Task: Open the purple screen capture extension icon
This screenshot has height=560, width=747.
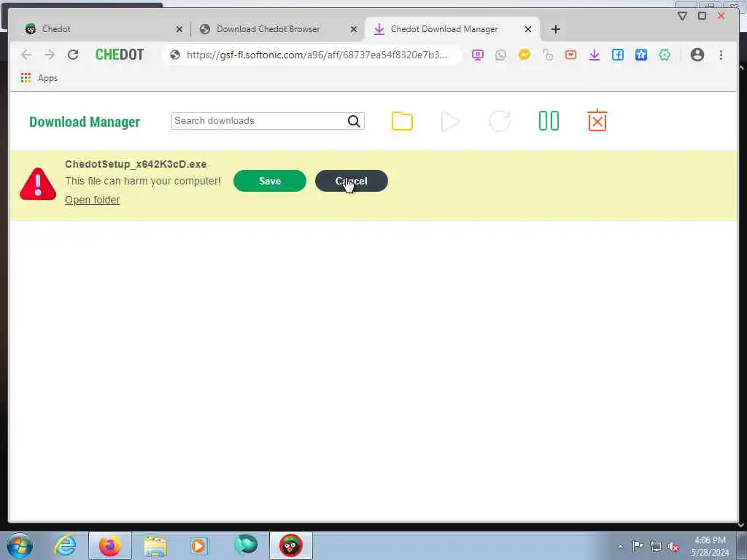Action: point(477,55)
